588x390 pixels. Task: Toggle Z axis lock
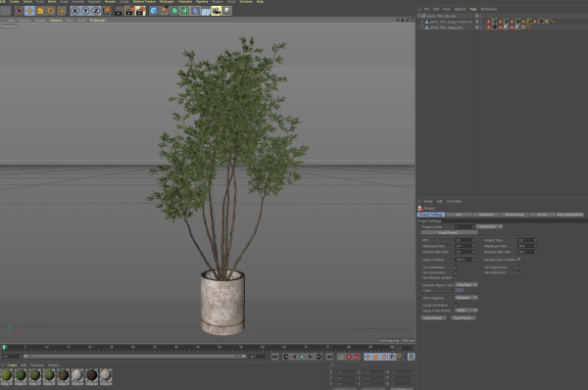(96, 11)
